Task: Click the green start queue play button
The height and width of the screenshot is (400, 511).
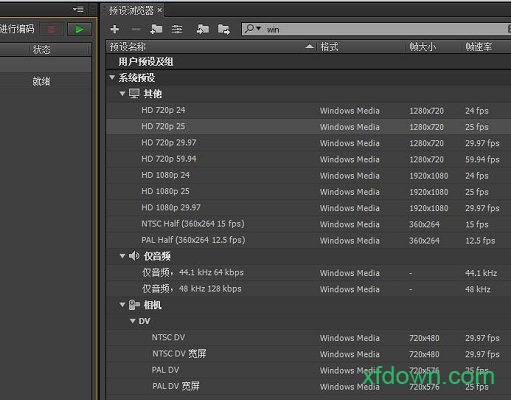Action: (79, 29)
